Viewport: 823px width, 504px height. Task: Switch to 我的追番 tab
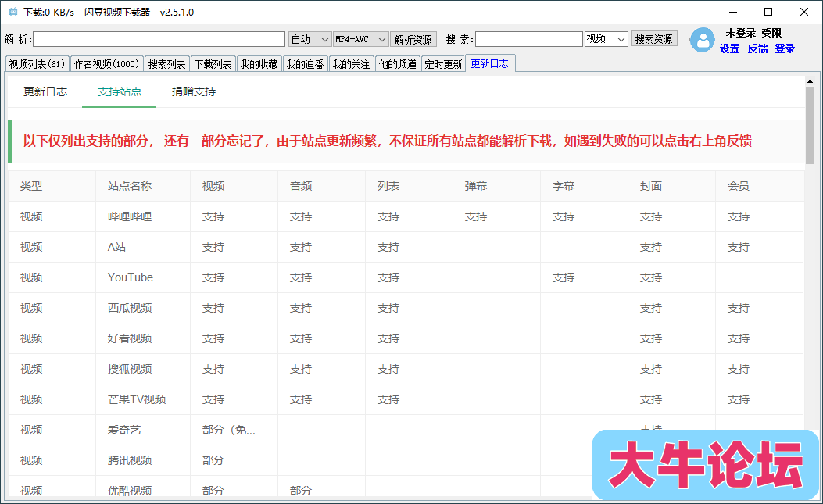click(306, 64)
